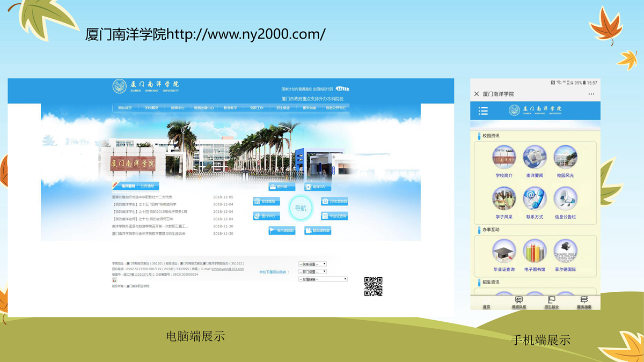Open 招生就业 in the top navigation
Image resolution: width=644 pixels, height=362 pixels.
point(283,108)
